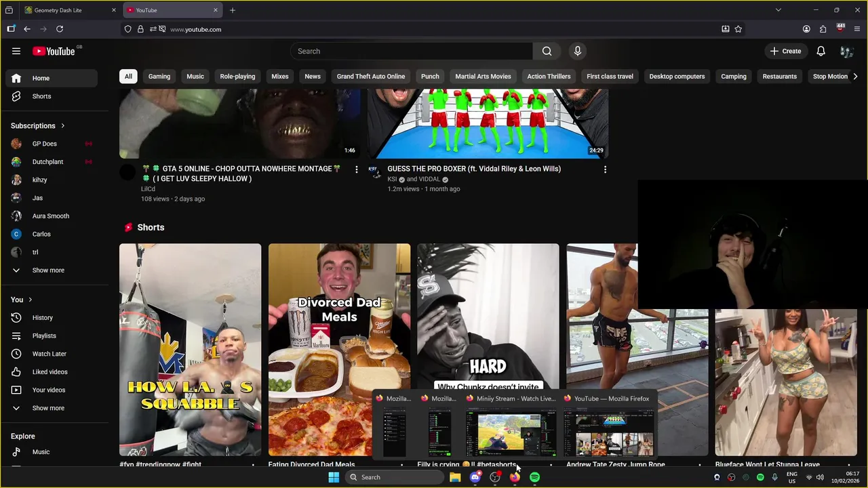Open File Explorer from the taskbar
The height and width of the screenshot is (488, 868).
(455, 477)
